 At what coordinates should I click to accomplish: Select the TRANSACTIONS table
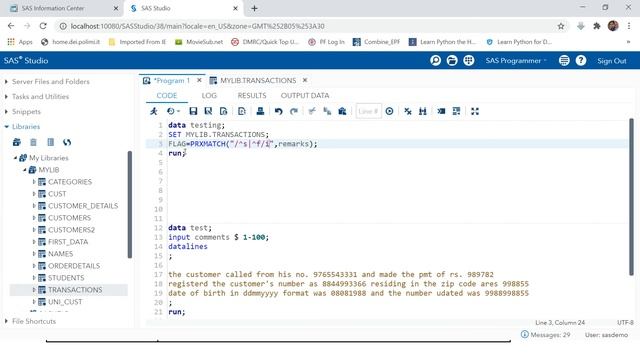[75, 290]
